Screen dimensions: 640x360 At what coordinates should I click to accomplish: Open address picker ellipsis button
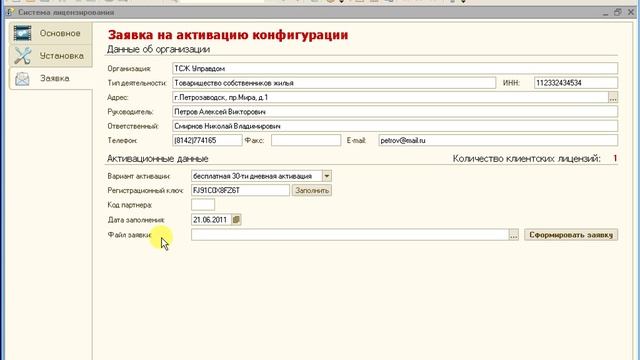click(613, 97)
